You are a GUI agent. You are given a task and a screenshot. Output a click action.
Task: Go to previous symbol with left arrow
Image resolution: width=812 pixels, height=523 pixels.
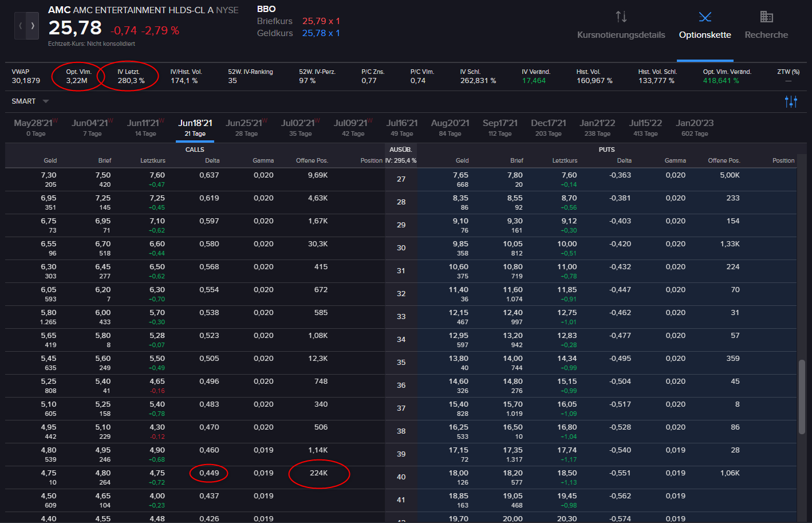[x=21, y=26]
